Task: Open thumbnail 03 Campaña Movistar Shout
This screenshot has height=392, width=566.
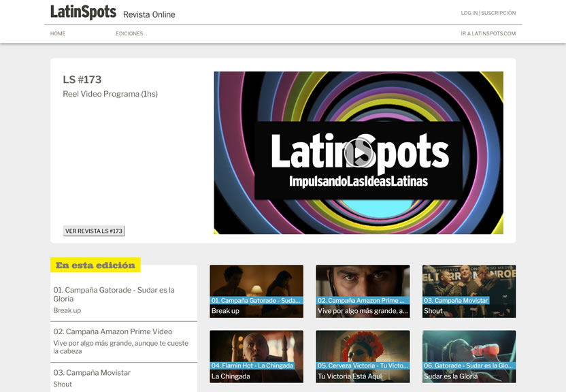Action: [469, 291]
